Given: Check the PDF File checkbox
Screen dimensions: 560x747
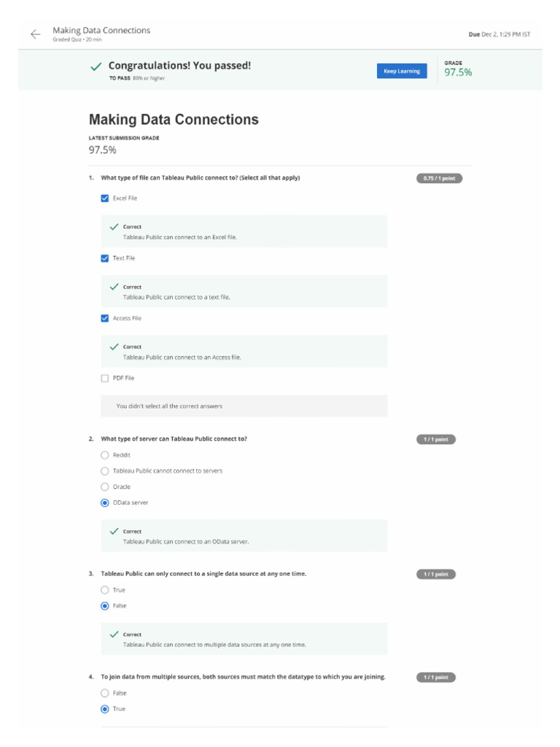Looking at the screenshot, I should click(105, 379).
